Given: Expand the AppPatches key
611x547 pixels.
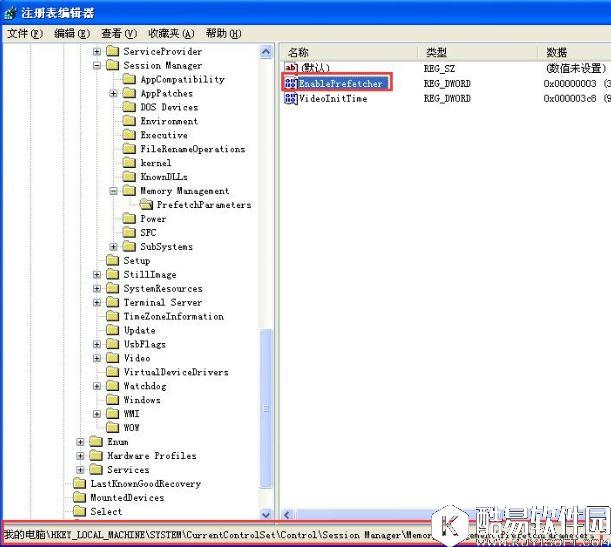Looking at the screenshot, I should [x=113, y=94].
